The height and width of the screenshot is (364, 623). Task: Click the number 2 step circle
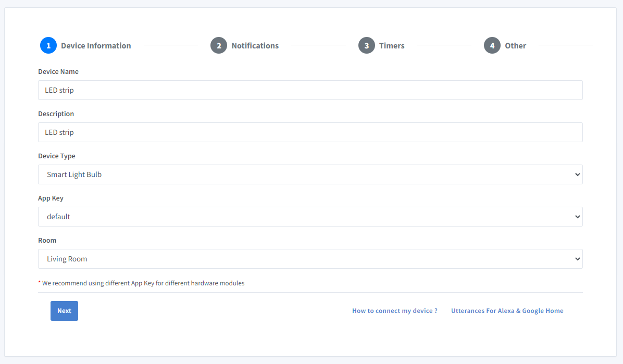pos(219,45)
